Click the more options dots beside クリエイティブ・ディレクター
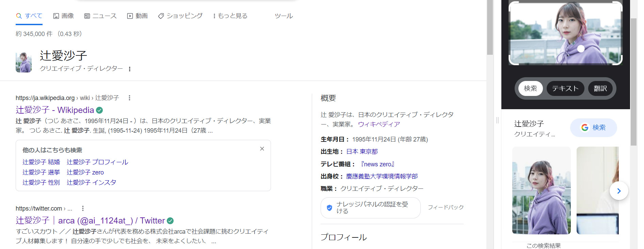 pyautogui.click(x=130, y=69)
